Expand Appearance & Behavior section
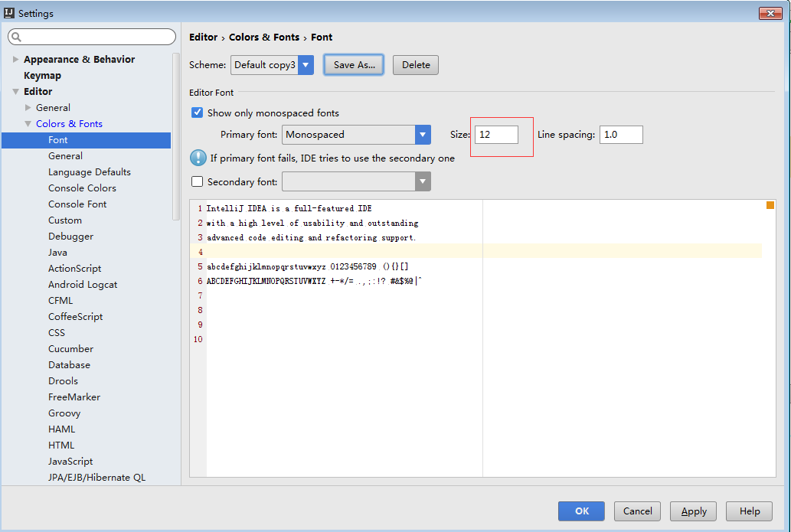 [15, 59]
